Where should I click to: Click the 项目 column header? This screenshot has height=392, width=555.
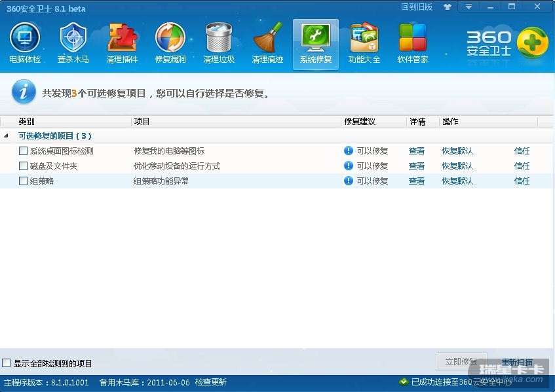tap(142, 122)
